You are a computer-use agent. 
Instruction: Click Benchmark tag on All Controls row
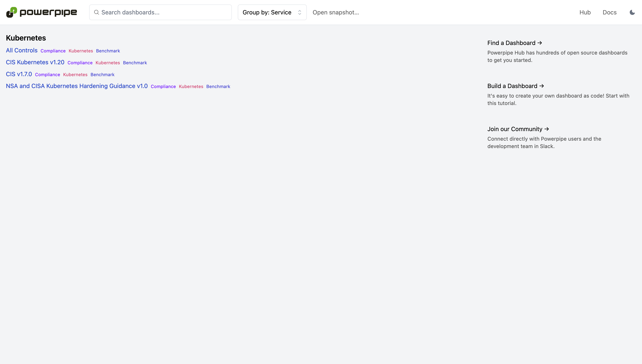[108, 51]
